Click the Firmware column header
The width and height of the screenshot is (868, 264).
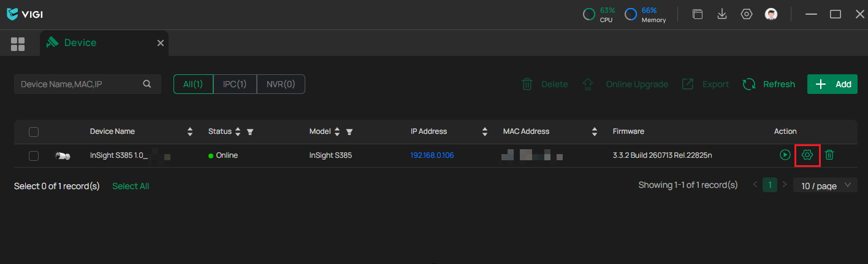click(x=628, y=131)
